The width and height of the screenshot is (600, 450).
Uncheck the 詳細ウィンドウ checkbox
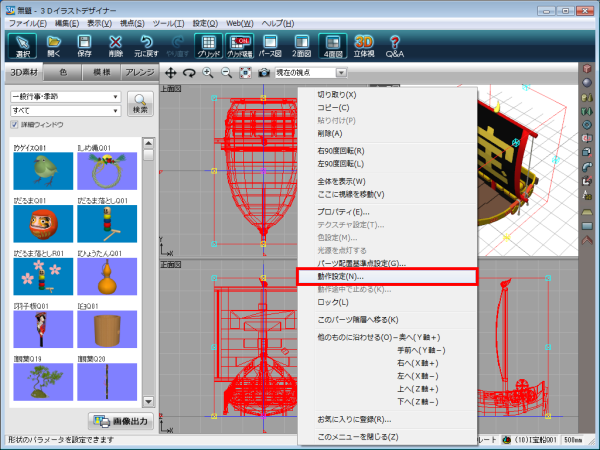pyautogui.click(x=14, y=125)
